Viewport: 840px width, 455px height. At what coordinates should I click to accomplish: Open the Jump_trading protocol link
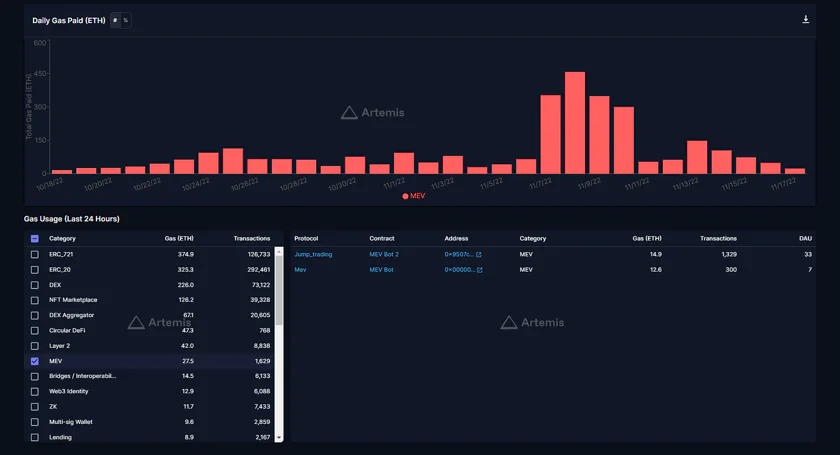click(313, 255)
